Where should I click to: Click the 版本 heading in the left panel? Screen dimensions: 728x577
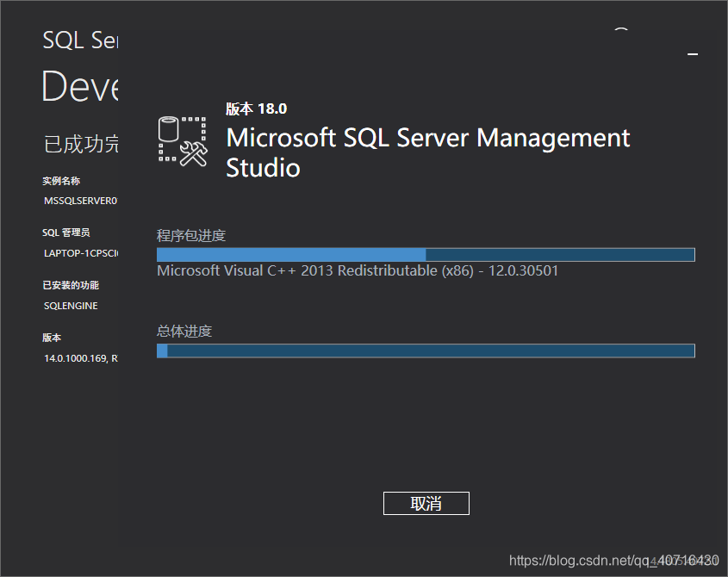[52, 338]
